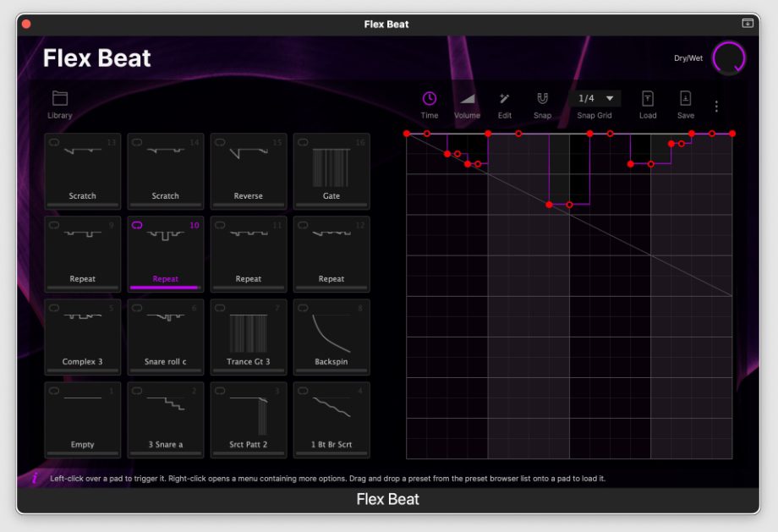Image resolution: width=778 pixels, height=532 pixels.
Task: Trigger the highlighted Repeat pad 10
Action: point(165,254)
